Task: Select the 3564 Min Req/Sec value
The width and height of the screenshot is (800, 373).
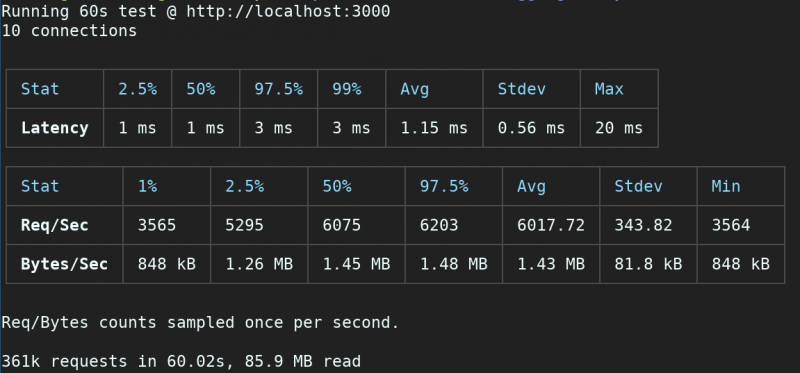Action: [x=731, y=225]
